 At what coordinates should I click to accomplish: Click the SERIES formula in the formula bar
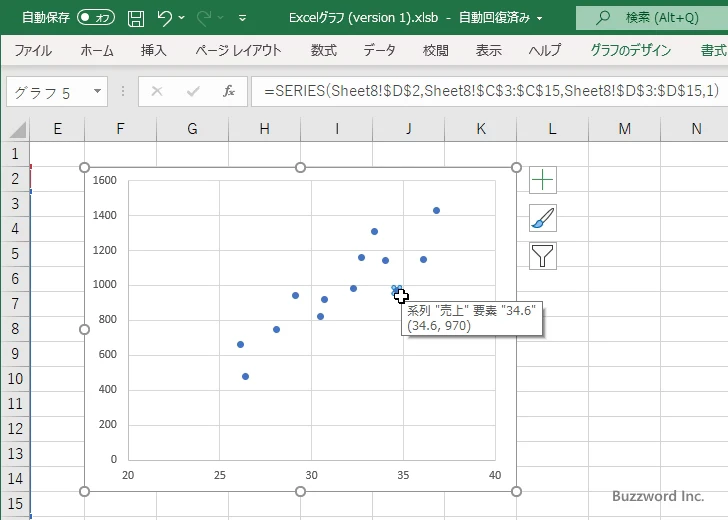coord(492,91)
